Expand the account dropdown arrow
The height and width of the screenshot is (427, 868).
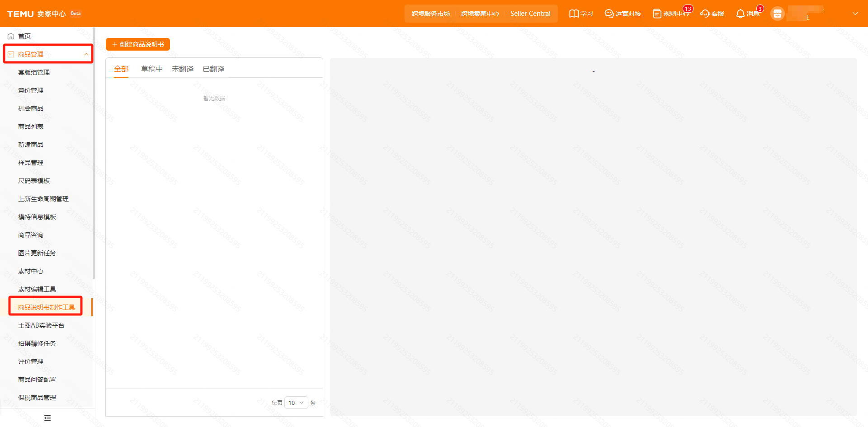[x=855, y=14]
